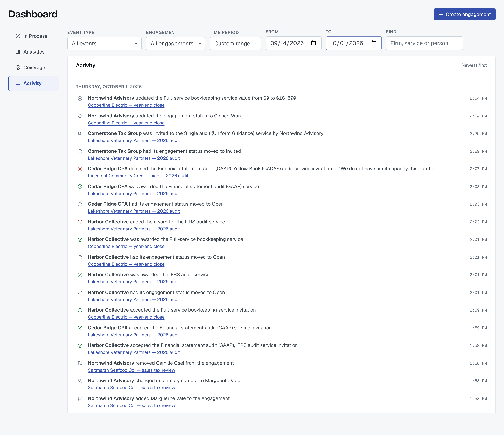Click the refresh icon beside Cedar Ridge CPA moved to Open
The width and height of the screenshot is (504, 435).
coord(80,204)
